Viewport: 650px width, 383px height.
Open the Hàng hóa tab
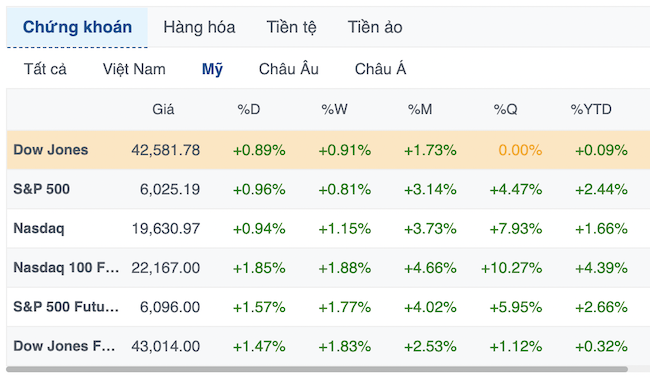click(199, 27)
